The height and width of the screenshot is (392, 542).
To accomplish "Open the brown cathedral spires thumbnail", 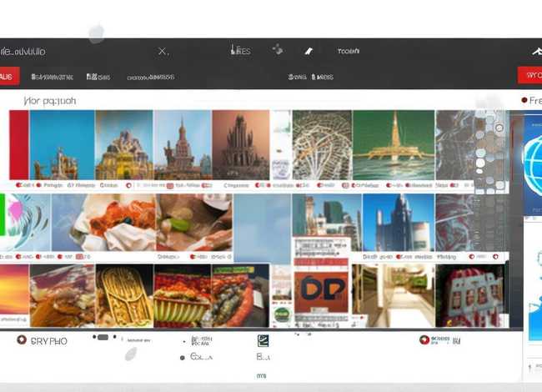I will 240,144.
